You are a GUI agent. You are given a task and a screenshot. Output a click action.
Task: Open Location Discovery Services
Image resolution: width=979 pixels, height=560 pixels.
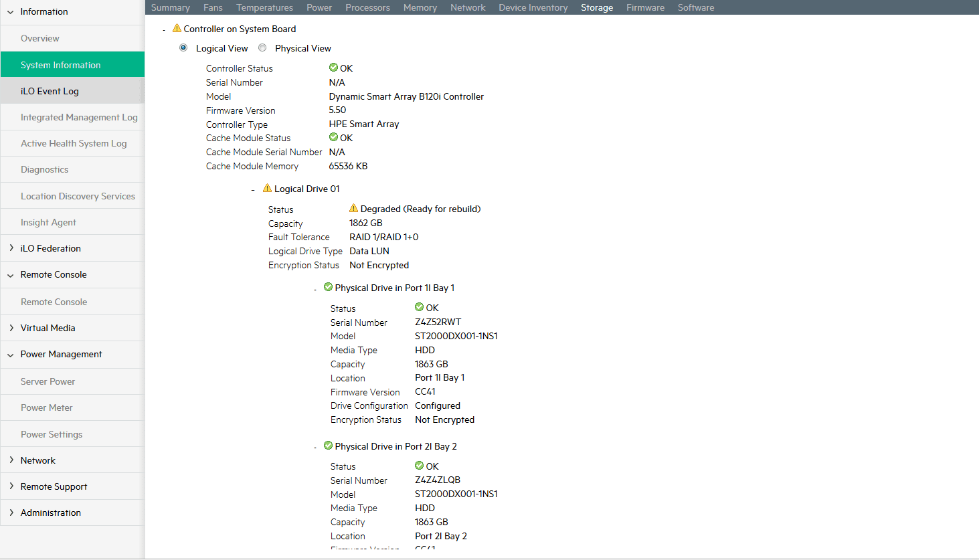tap(72, 196)
